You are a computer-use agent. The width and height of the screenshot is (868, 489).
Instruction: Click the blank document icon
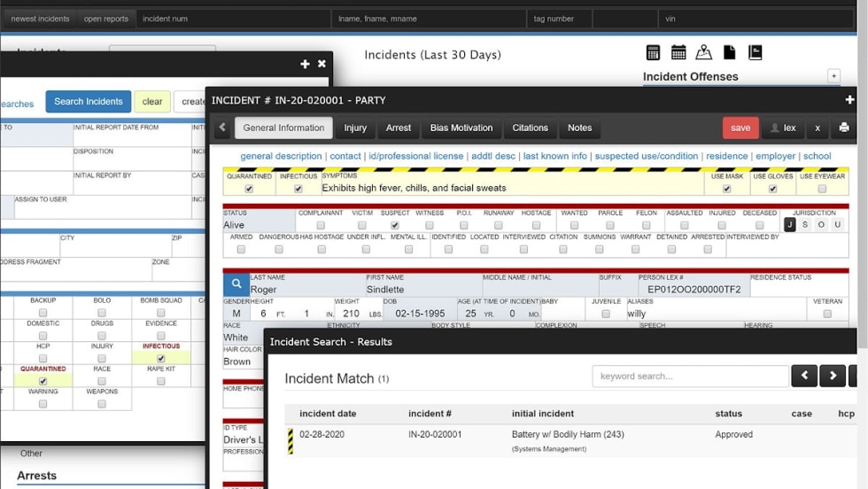point(729,53)
